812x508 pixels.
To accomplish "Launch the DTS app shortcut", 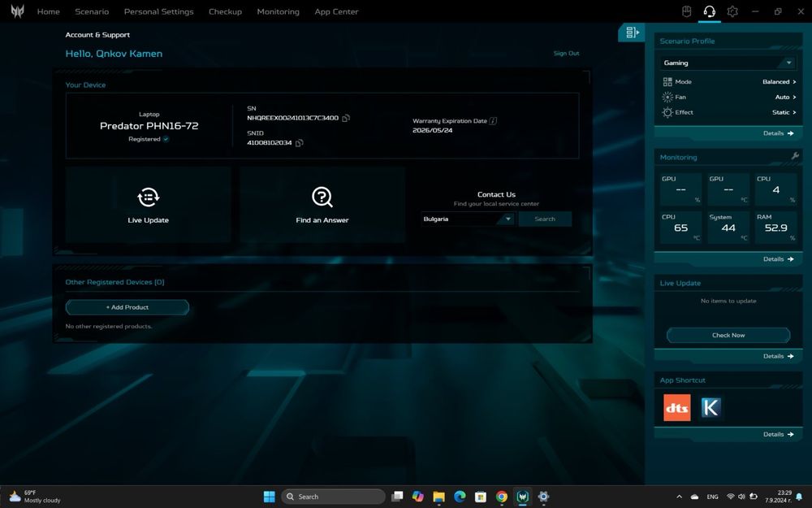I will pos(677,407).
